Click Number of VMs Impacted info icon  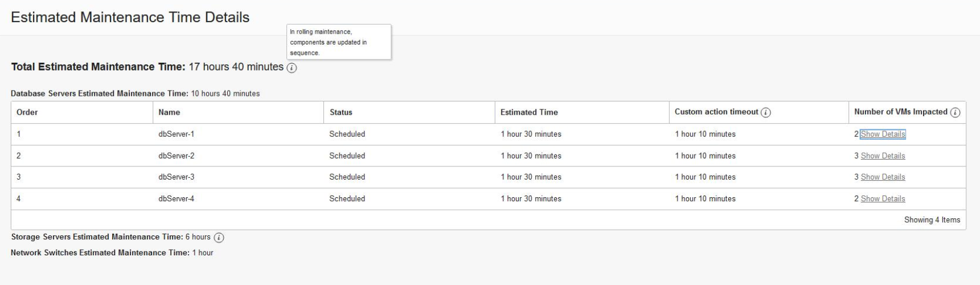(x=955, y=112)
